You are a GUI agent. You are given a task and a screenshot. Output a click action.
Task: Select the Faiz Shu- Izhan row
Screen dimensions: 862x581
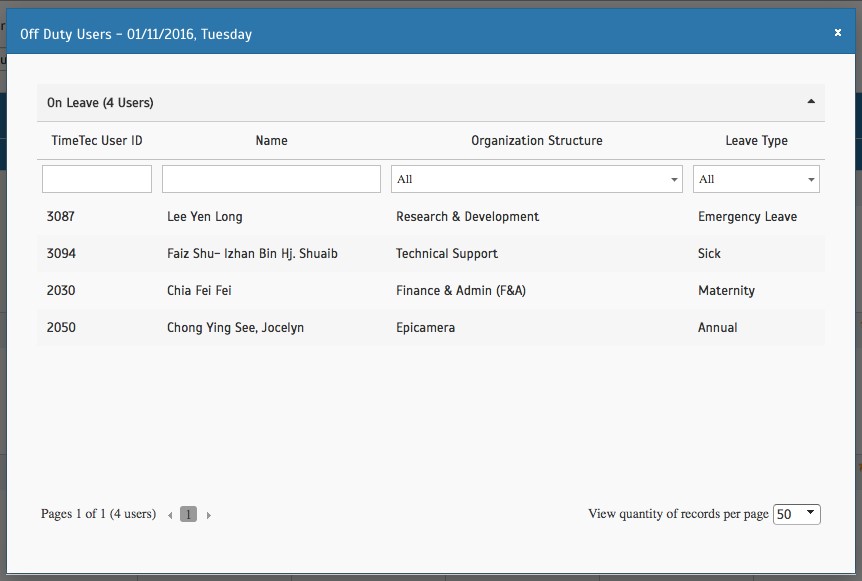431,253
